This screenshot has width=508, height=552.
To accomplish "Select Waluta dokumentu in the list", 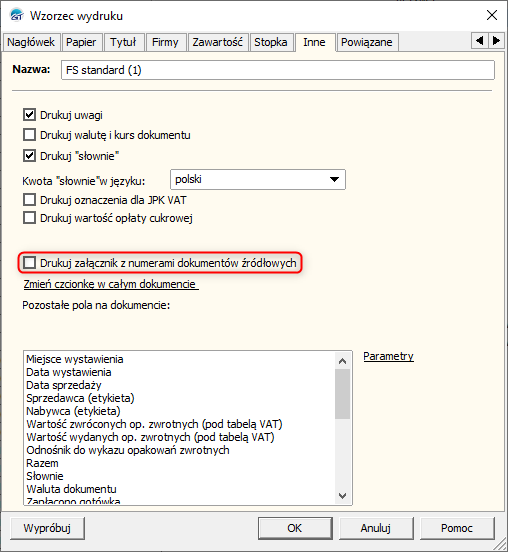I will (71, 489).
